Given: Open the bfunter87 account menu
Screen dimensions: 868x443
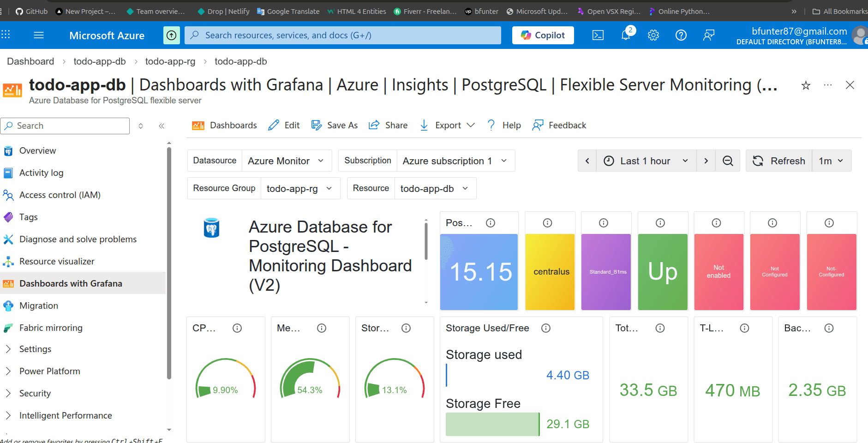Looking at the screenshot, I should [x=802, y=36].
